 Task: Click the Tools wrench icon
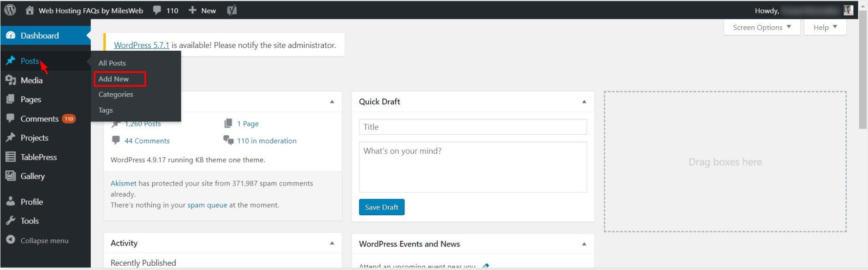pos(11,221)
